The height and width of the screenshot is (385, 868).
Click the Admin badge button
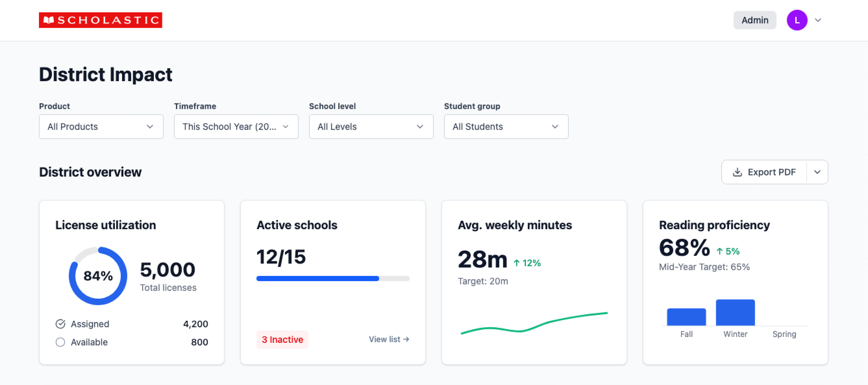pyautogui.click(x=754, y=20)
